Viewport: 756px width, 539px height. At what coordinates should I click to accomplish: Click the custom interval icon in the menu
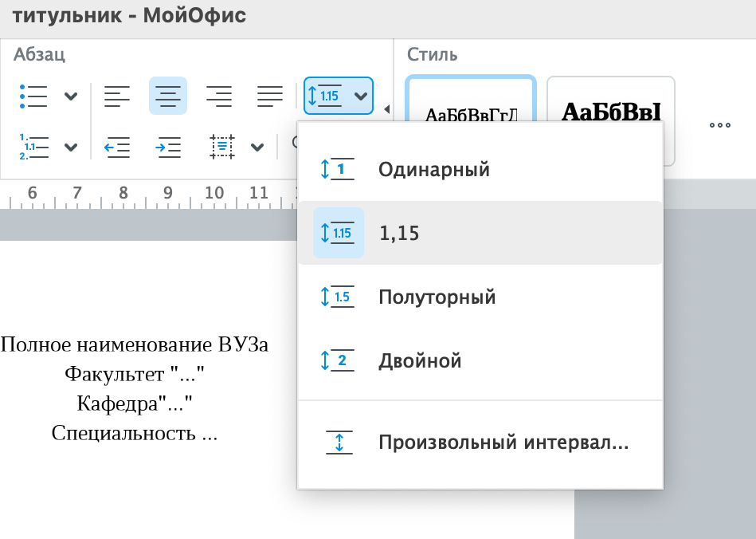[x=339, y=442]
